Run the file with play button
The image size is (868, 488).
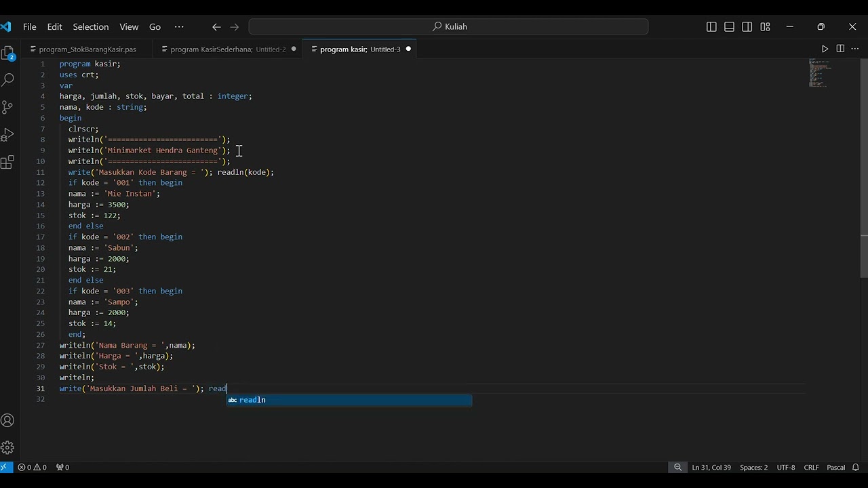825,49
